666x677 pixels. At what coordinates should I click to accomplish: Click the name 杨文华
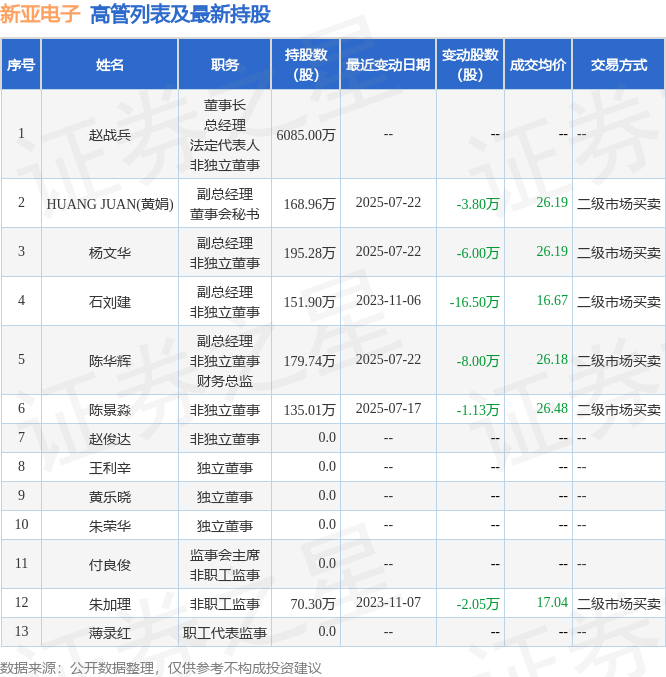pyautogui.click(x=110, y=253)
